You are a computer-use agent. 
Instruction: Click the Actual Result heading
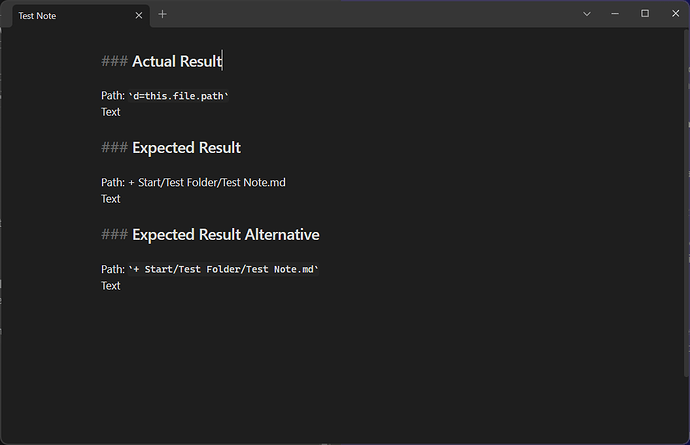pos(176,61)
